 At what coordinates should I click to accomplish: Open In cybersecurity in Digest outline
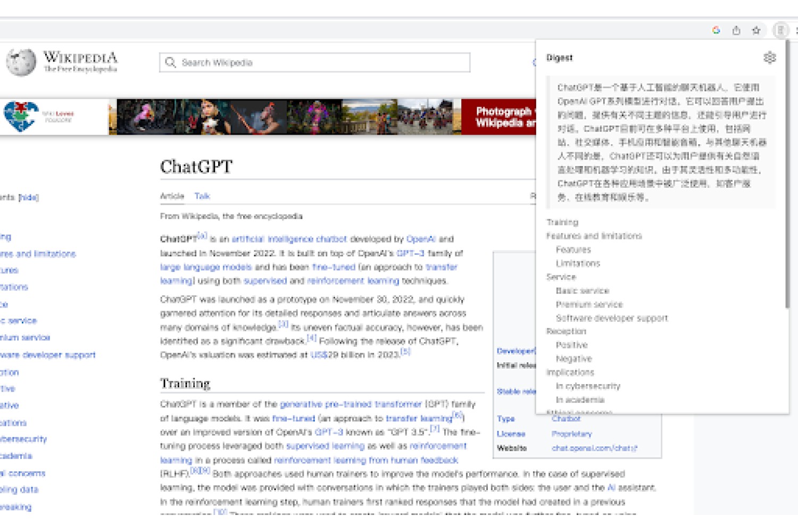click(588, 386)
